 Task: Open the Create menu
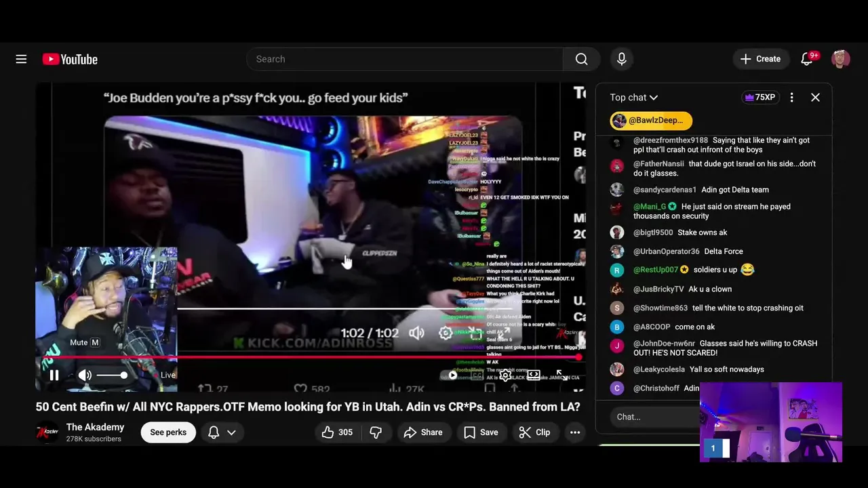[x=761, y=59]
